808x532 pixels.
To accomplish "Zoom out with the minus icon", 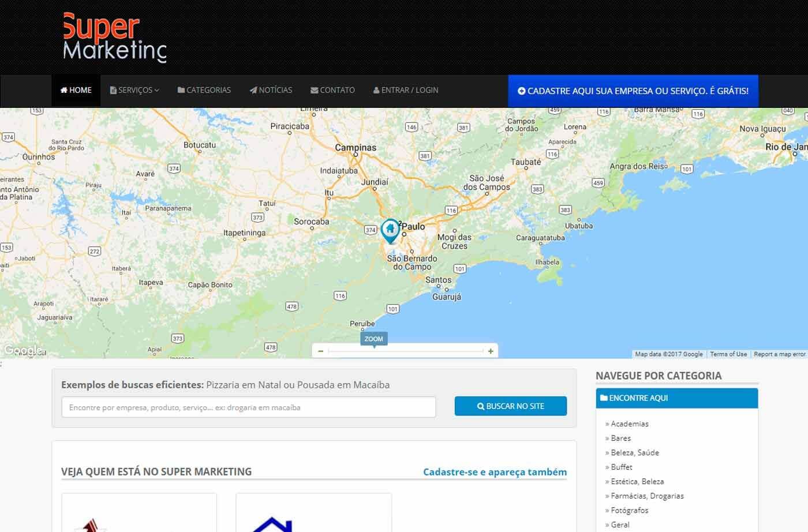I will pyautogui.click(x=321, y=351).
